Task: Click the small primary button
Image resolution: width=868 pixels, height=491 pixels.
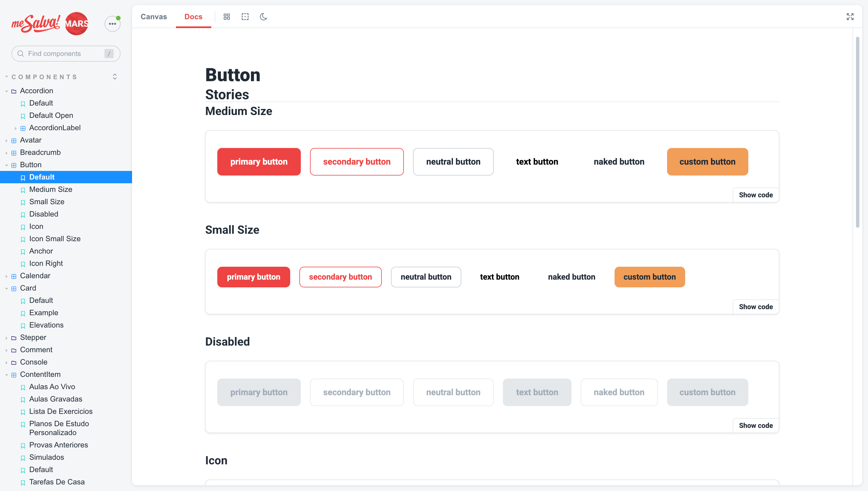Action: (253, 277)
